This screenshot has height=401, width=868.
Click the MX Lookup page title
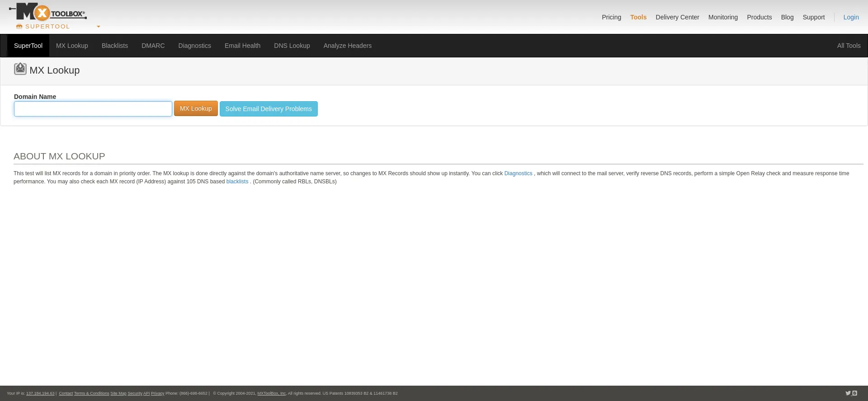(54, 70)
